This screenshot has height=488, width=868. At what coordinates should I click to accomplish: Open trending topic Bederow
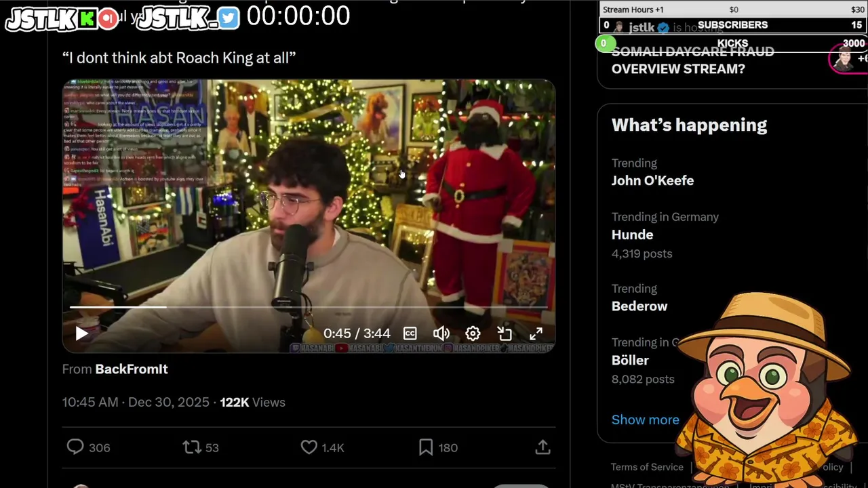639,306
